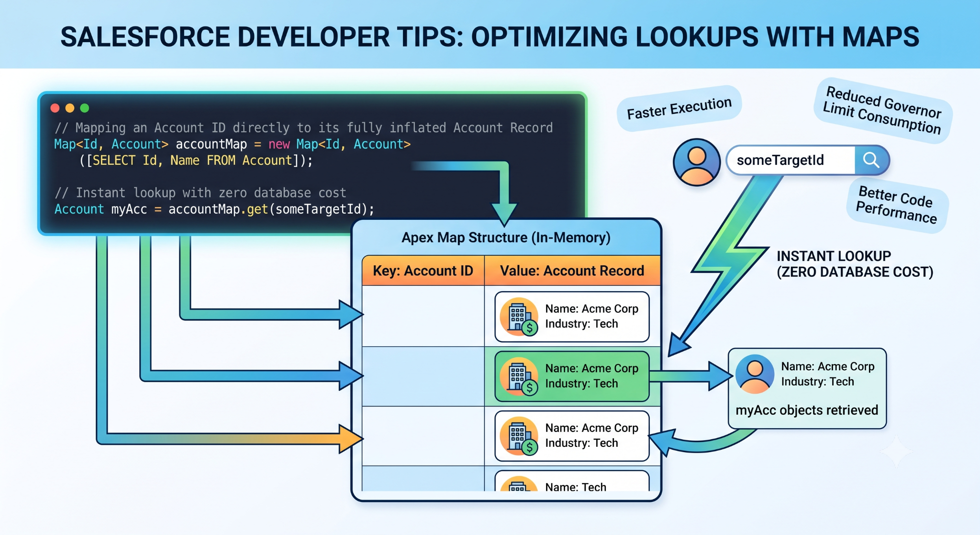Click the green dot in the code window
This screenshot has height=535, width=980.
click(x=85, y=108)
